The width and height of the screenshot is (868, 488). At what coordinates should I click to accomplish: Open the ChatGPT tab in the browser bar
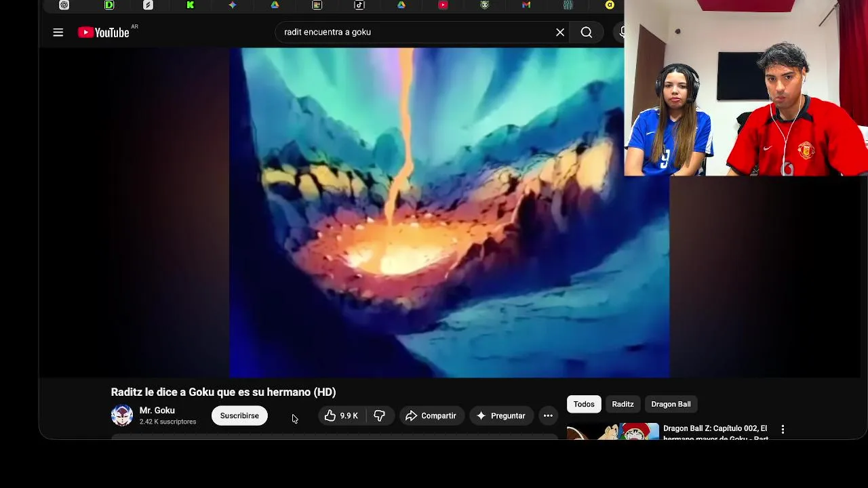(64, 5)
